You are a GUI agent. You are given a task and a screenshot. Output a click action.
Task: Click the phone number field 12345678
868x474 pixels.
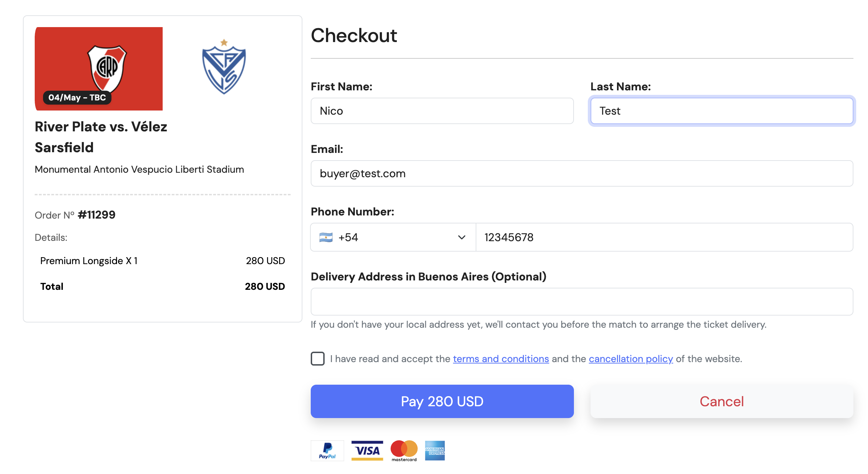click(x=664, y=237)
